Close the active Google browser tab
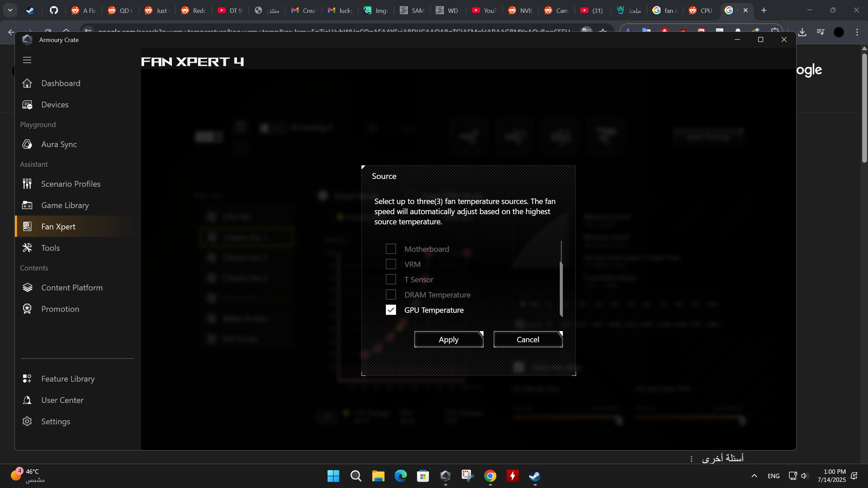Image resolution: width=868 pixels, height=488 pixels. 746,11
